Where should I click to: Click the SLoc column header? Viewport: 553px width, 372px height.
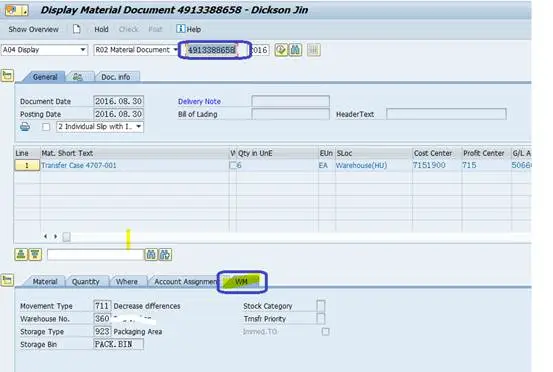click(x=373, y=153)
